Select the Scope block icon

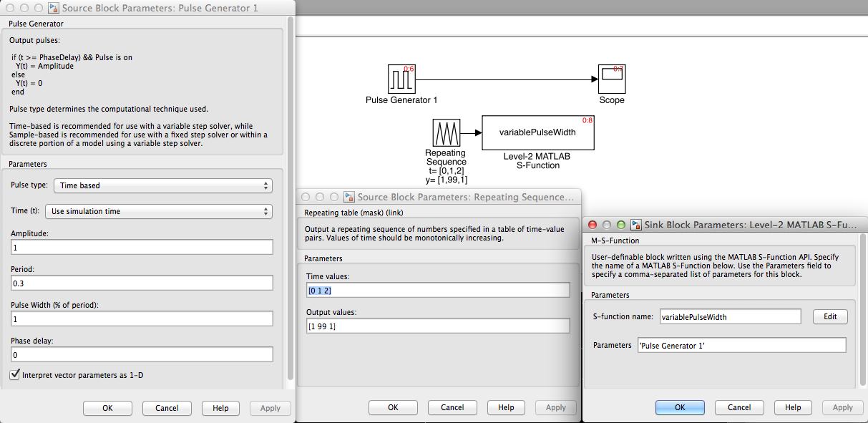[612, 79]
